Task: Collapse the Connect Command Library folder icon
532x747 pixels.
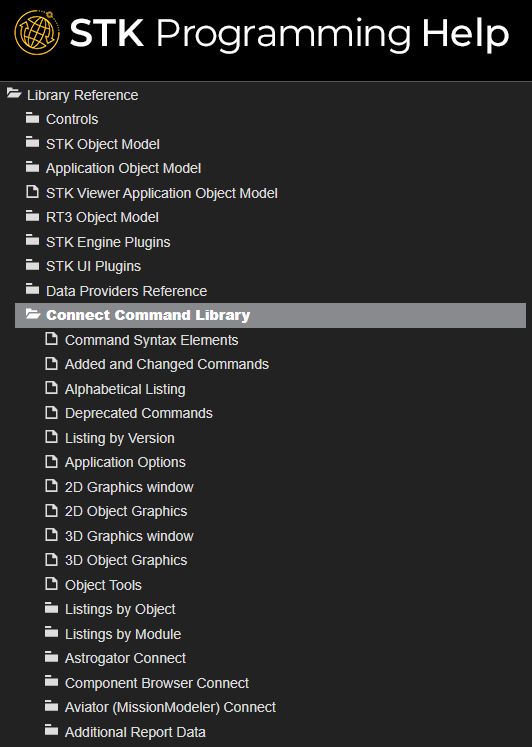Action: pyautogui.click(x=33, y=314)
